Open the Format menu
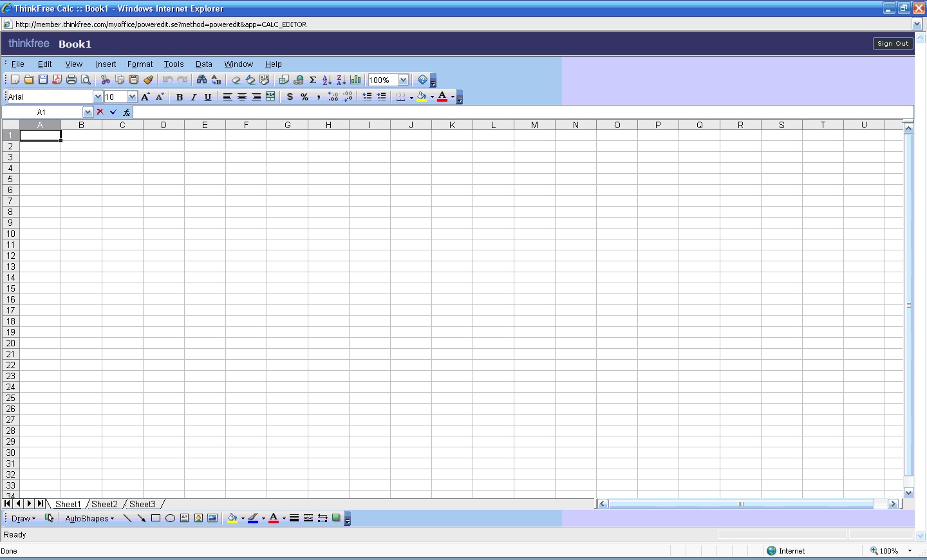Image resolution: width=927 pixels, height=560 pixels. coord(140,64)
